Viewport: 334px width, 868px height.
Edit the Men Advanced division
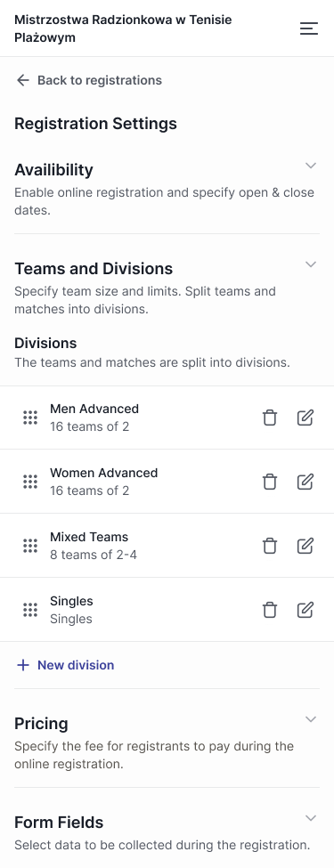(x=305, y=418)
